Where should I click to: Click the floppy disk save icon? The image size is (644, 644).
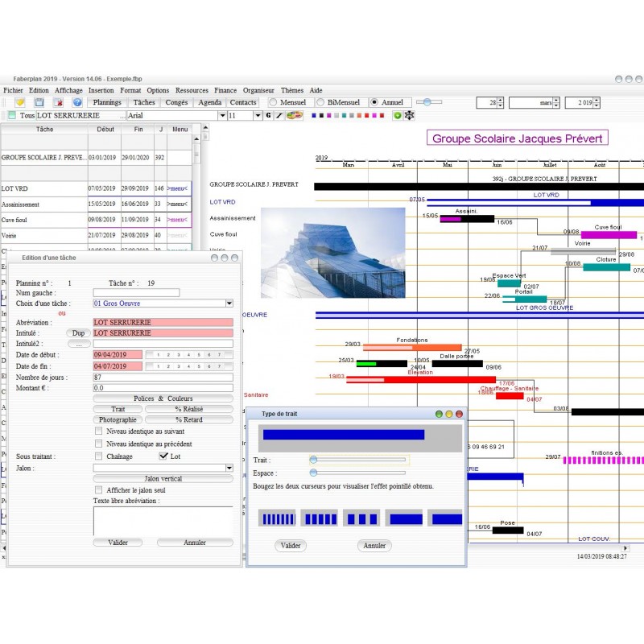[39, 102]
